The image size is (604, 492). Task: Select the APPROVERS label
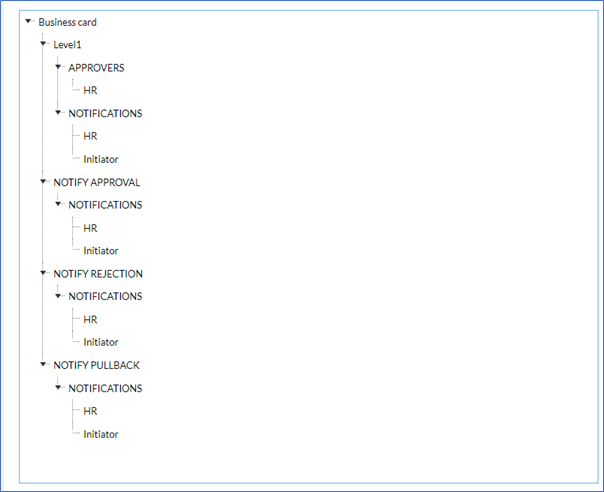point(96,68)
